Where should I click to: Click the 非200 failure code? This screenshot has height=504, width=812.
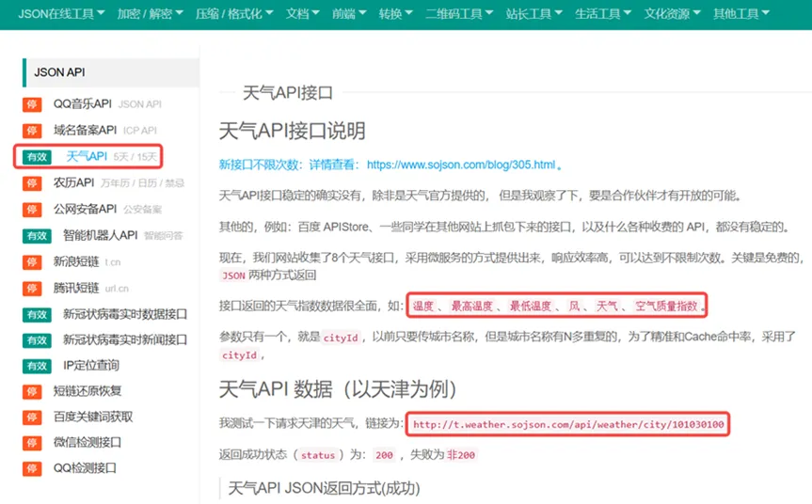tap(461, 455)
